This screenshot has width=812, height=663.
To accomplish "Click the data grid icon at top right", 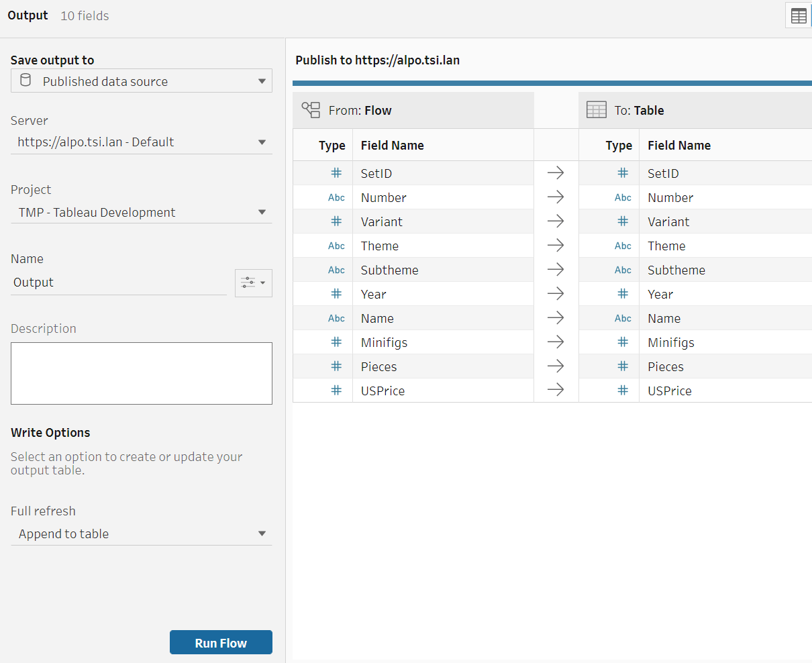I will [x=799, y=16].
